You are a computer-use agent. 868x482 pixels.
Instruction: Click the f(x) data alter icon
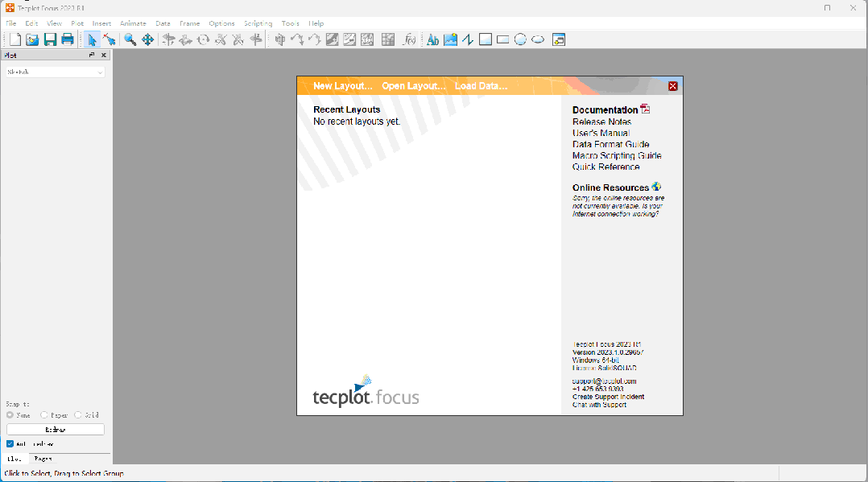409,39
